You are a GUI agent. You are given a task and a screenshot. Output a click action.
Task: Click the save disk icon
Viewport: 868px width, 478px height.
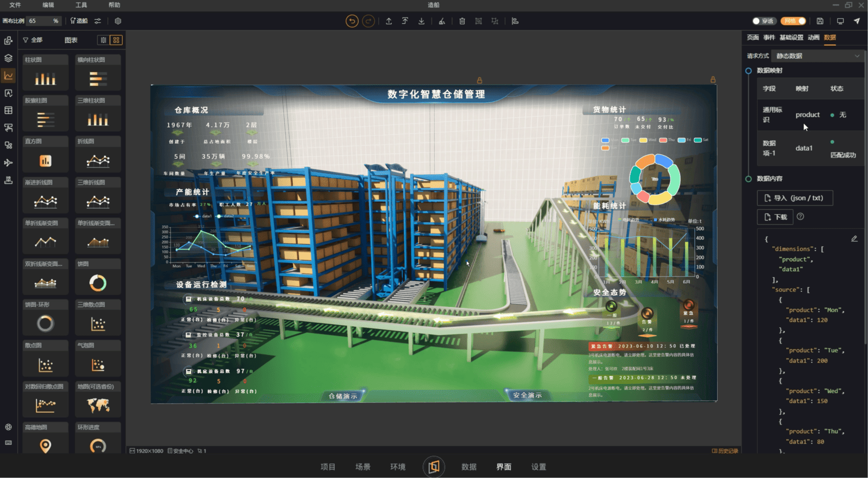click(820, 21)
